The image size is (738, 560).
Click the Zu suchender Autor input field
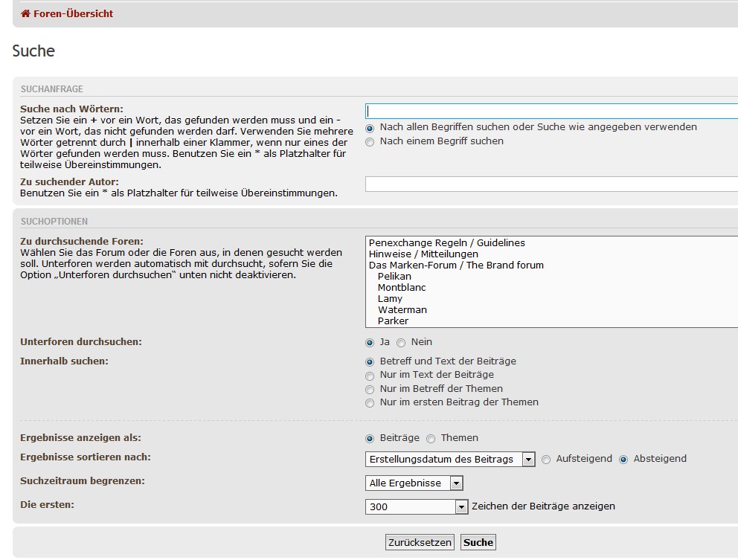click(x=551, y=184)
